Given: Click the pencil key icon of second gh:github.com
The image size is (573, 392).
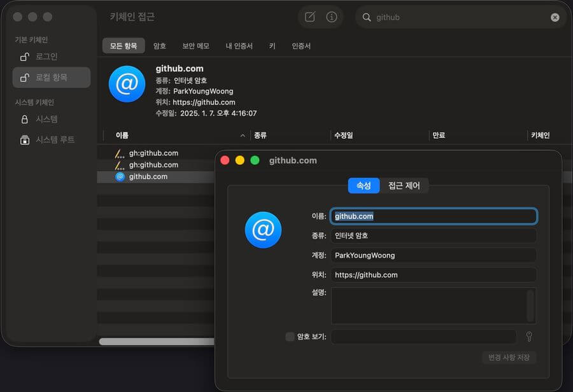Looking at the screenshot, I should pyautogui.click(x=120, y=165).
